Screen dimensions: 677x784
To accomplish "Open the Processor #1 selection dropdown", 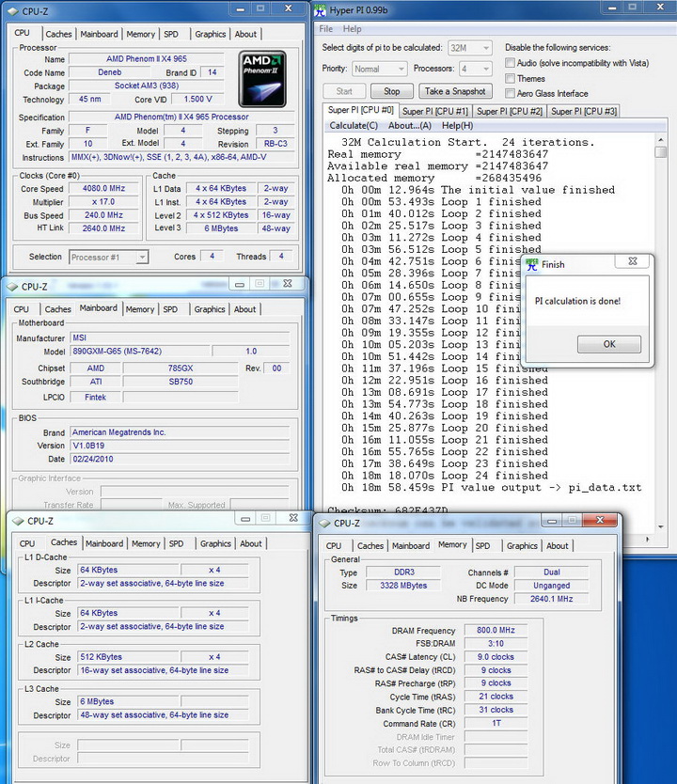I will (x=108, y=257).
